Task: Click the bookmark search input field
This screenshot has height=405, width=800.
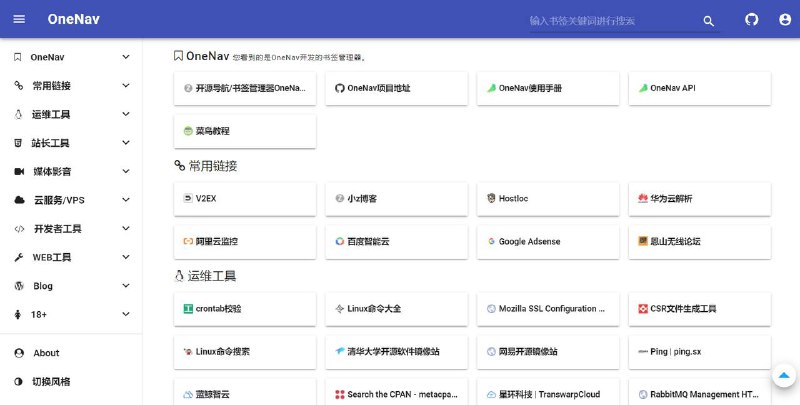Action: click(610, 20)
